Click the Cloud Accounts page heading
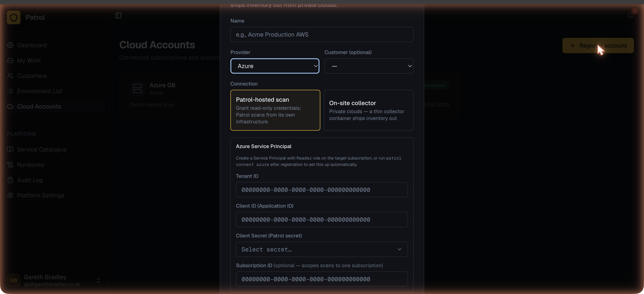 pyautogui.click(x=157, y=45)
